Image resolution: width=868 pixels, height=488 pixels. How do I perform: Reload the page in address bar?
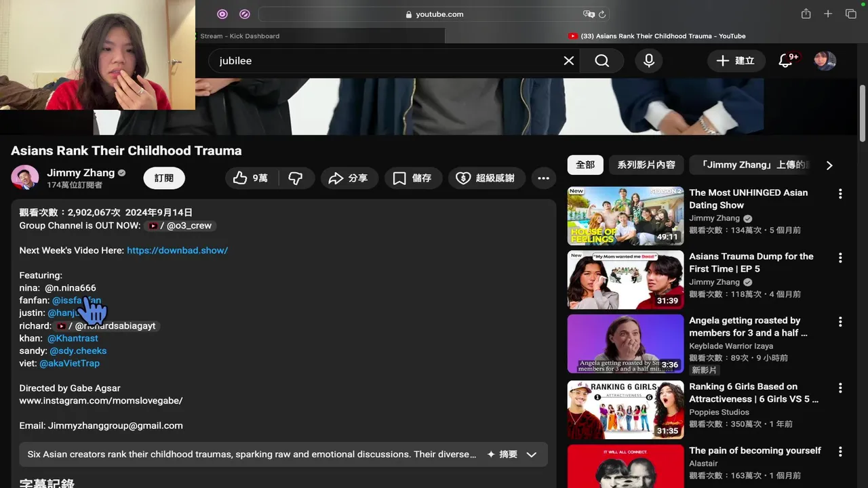coord(601,14)
